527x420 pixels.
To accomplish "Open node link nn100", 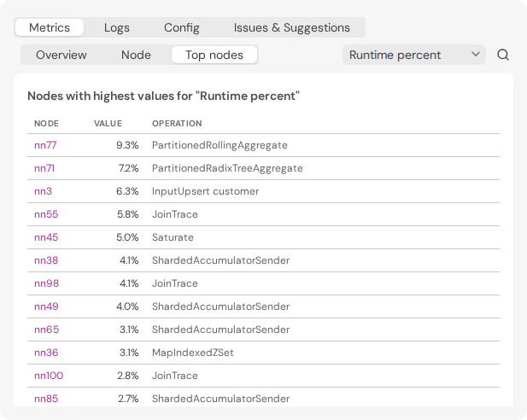I will pos(49,376).
